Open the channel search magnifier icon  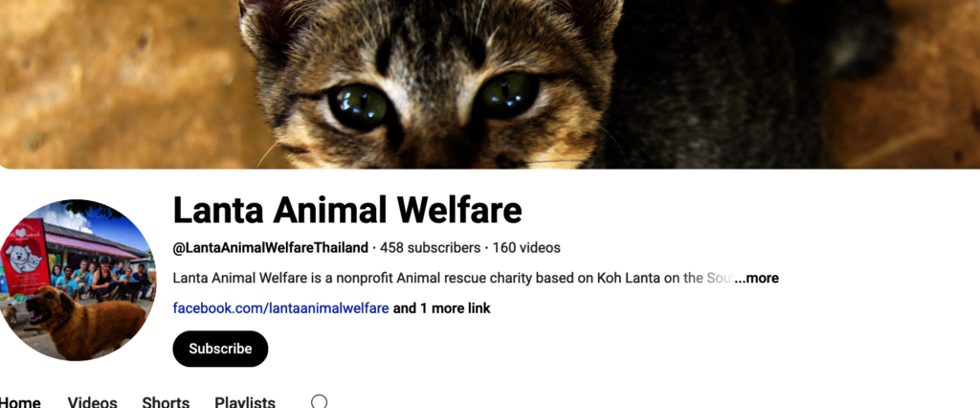coord(319,401)
